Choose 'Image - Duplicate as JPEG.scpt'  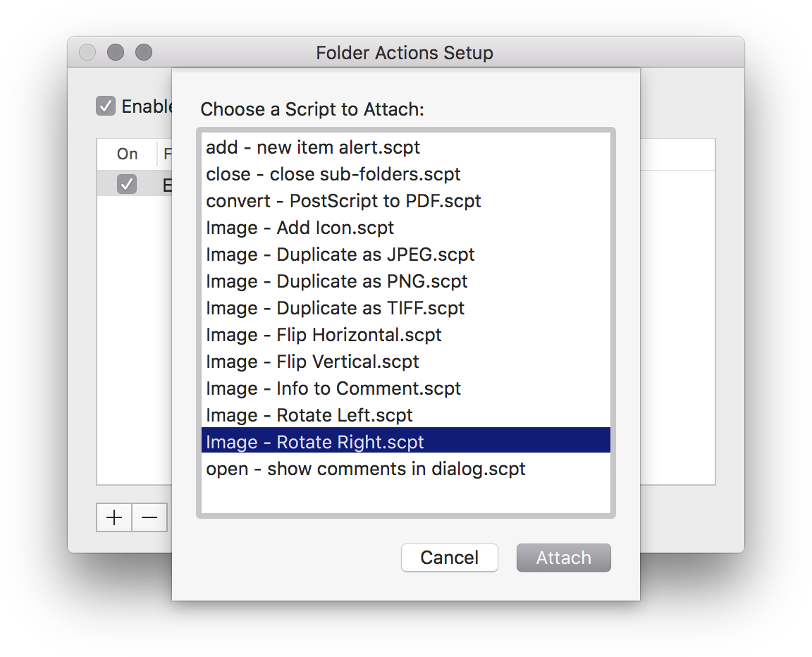(340, 254)
